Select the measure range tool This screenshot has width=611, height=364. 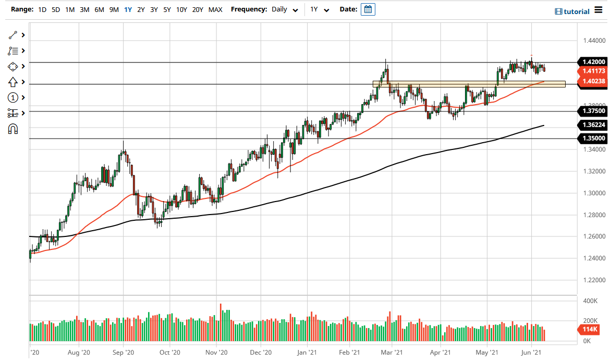13,114
